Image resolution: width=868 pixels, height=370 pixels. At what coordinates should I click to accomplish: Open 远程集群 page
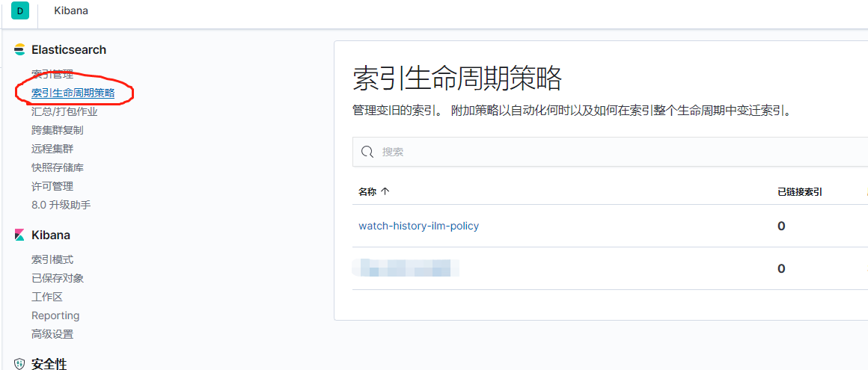pos(52,149)
